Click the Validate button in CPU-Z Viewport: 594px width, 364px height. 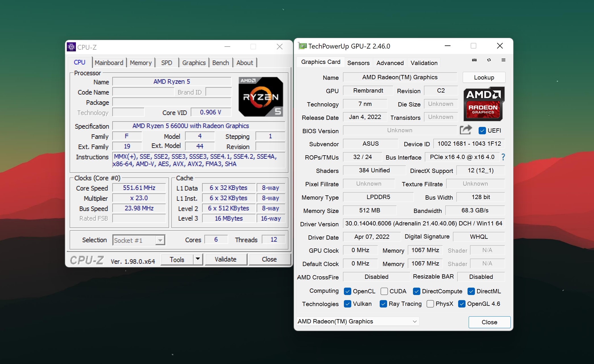[x=225, y=259]
